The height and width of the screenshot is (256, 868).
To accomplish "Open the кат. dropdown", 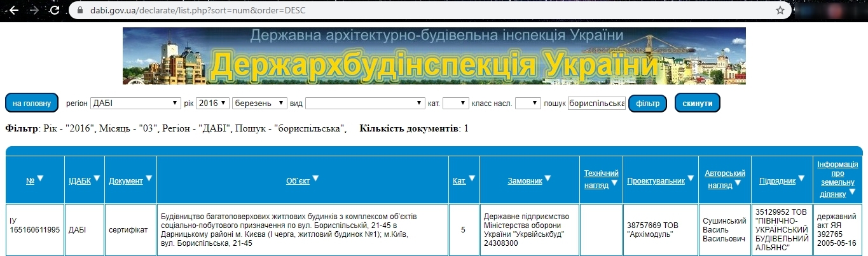I will (455, 103).
